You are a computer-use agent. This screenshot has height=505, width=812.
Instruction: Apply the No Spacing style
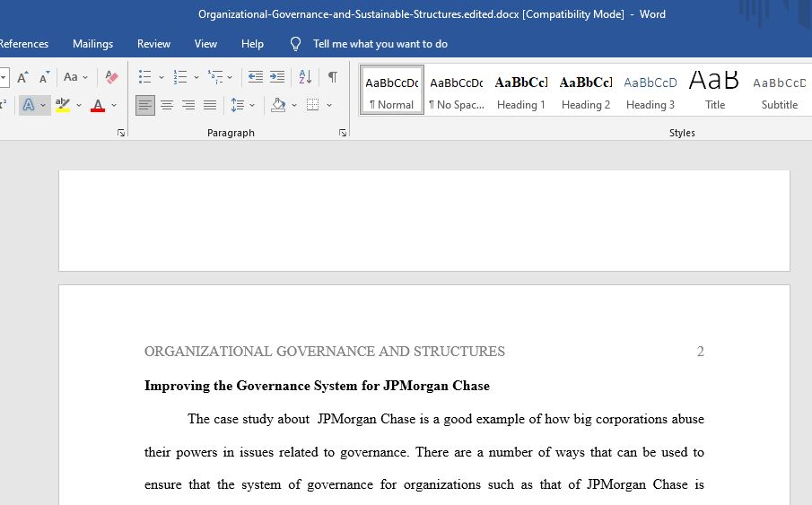(456, 90)
